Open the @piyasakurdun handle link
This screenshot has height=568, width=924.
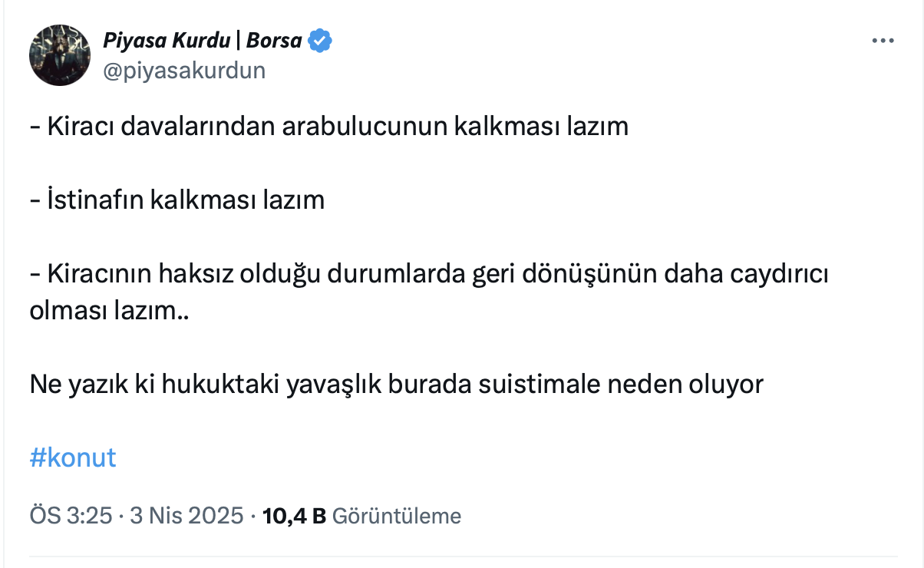184,71
